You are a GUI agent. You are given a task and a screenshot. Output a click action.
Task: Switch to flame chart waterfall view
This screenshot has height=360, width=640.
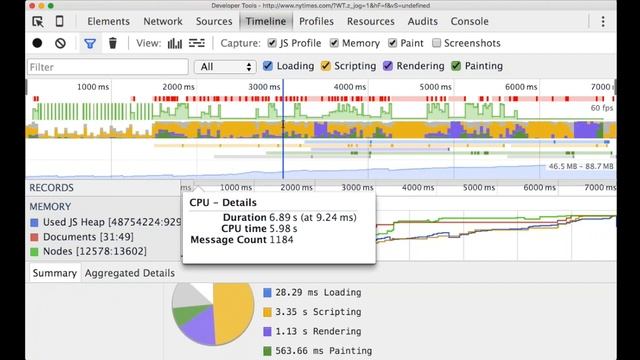(197, 43)
